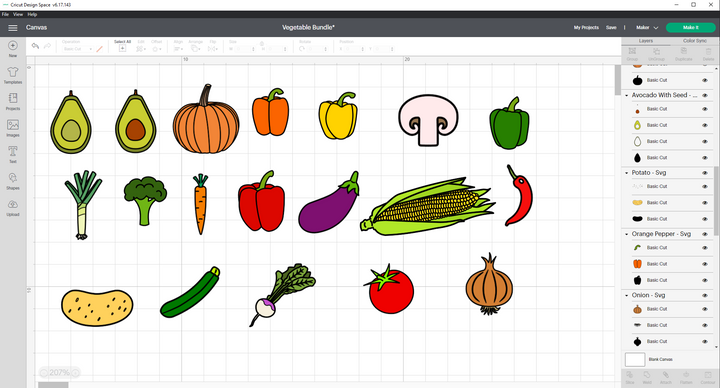Select the mushroom image on canvas
This screenshot has width=720, height=388.
click(x=428, y=120)
